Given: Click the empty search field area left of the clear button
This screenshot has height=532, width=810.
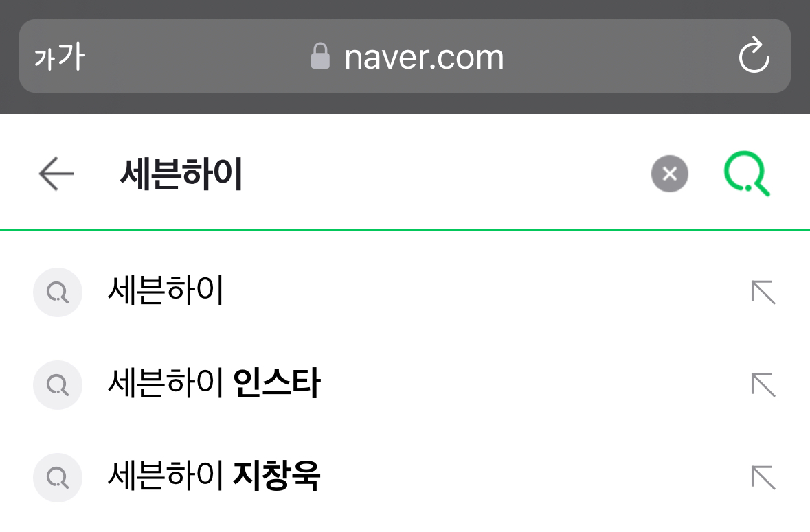Looking at the screenshot, I should click(447, 175).
